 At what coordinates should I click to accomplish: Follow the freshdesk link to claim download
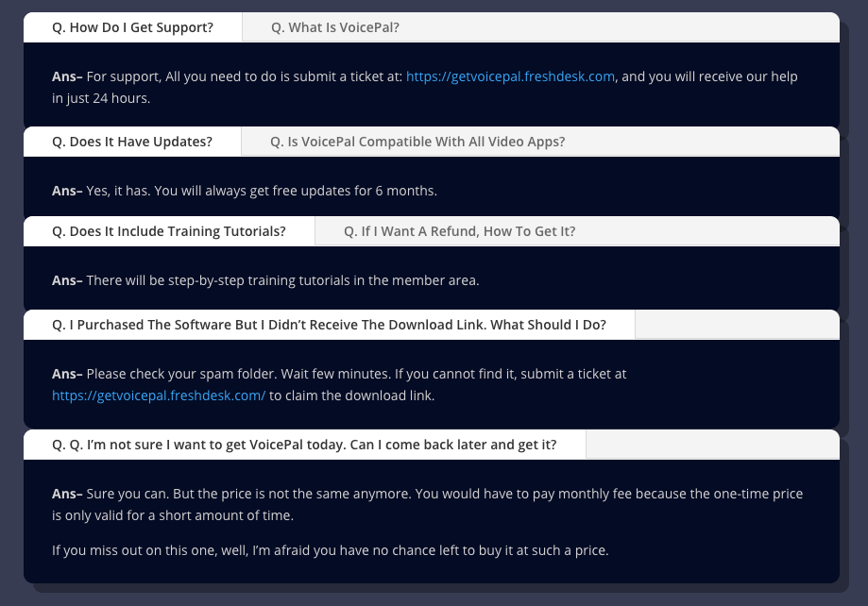coord(159,396)
